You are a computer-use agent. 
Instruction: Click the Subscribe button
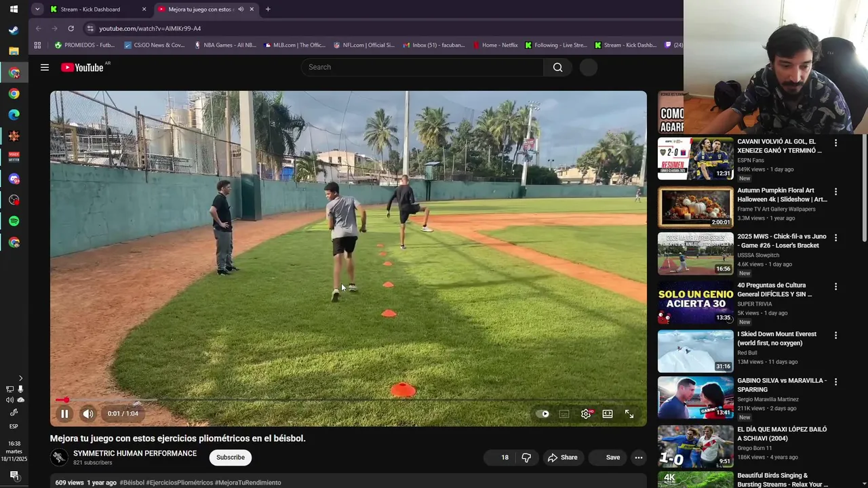point(231,457)
